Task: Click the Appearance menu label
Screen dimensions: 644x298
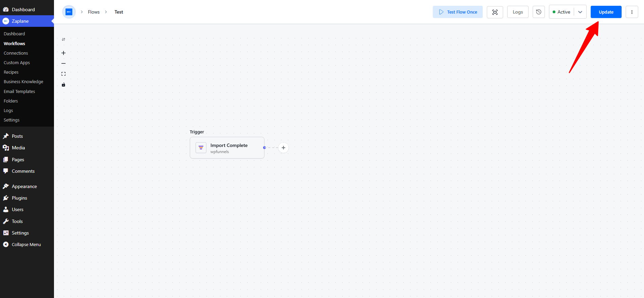Action: pos(24,186)
